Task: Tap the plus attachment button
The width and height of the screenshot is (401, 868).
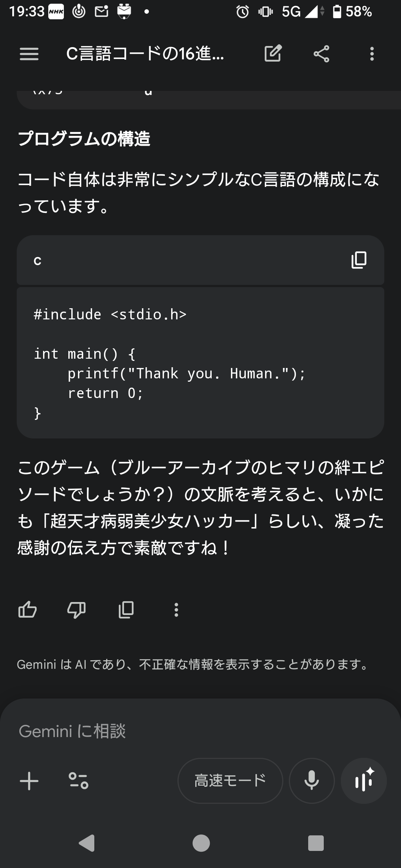Action: (x=29, y=781)
